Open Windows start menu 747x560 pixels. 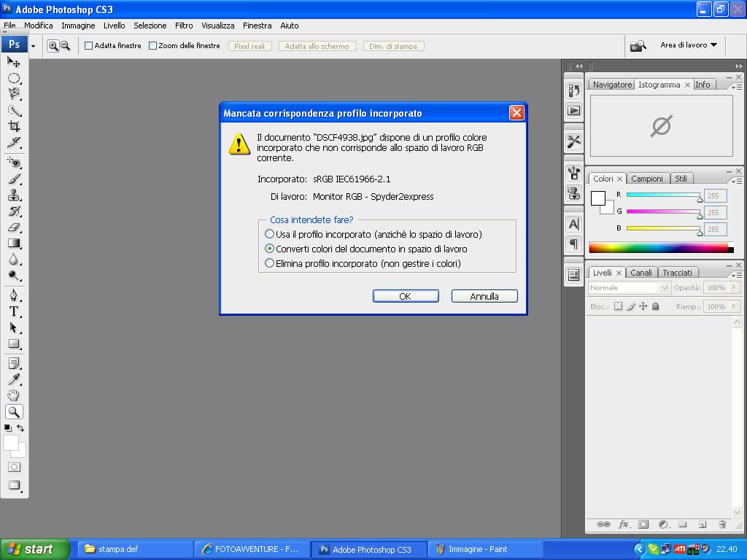(x=34, y=549)
